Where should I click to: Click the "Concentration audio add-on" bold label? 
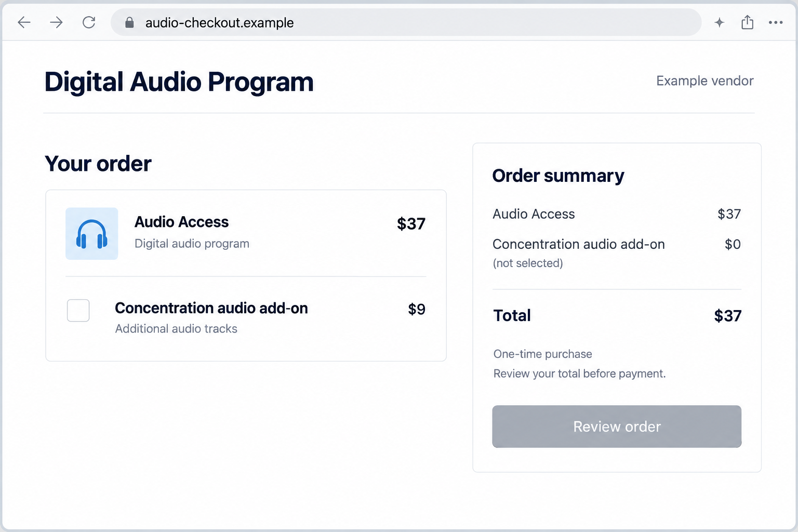211,308
